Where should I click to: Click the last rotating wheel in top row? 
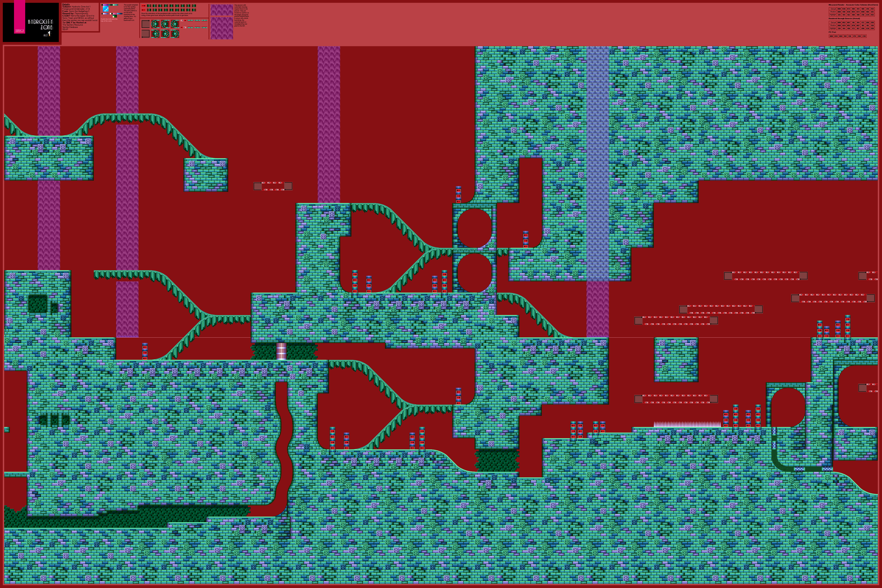(x=175, y=24)
